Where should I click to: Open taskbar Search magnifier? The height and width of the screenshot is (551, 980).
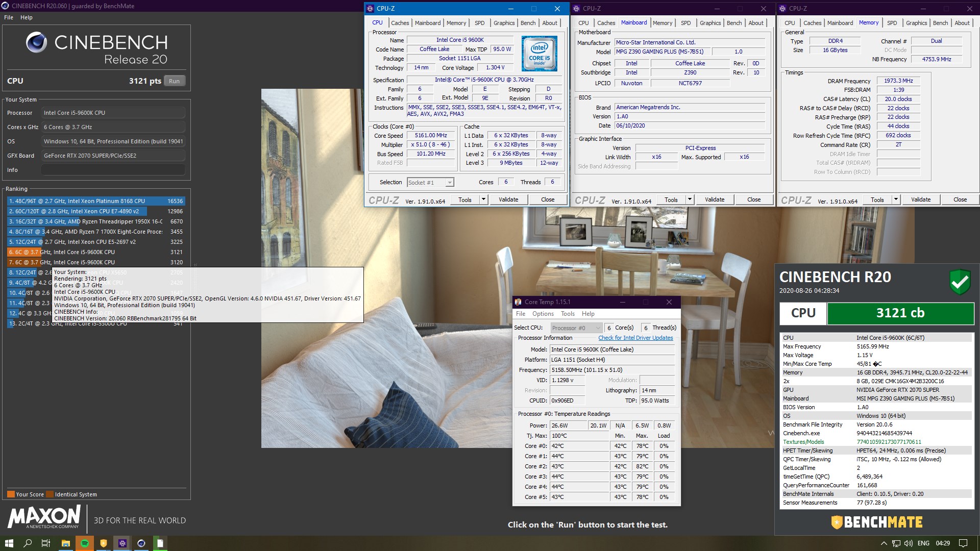tap(28, 543)
